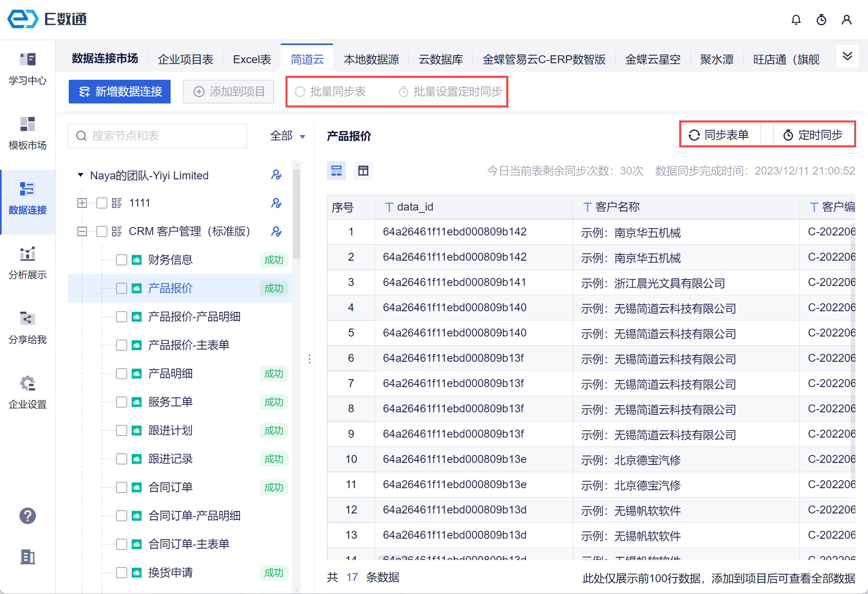Image resolution: width=868 pixels, height=594 pixels.
Task: Expand the 1111 tree node
Action: pyautogui.click(x=82, y=203)
